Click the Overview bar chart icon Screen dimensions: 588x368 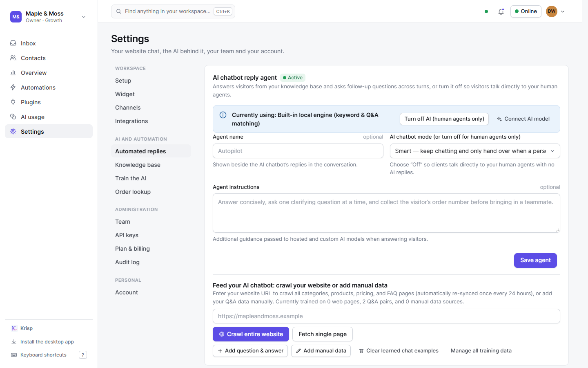click(13, 72)
